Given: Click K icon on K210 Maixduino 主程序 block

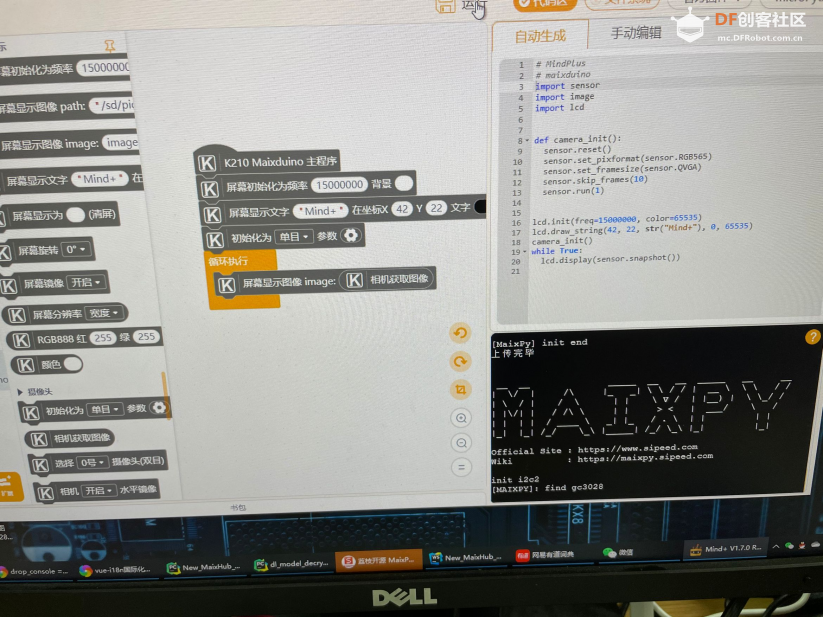Looking at the screenshot, I should coord(207,163).
